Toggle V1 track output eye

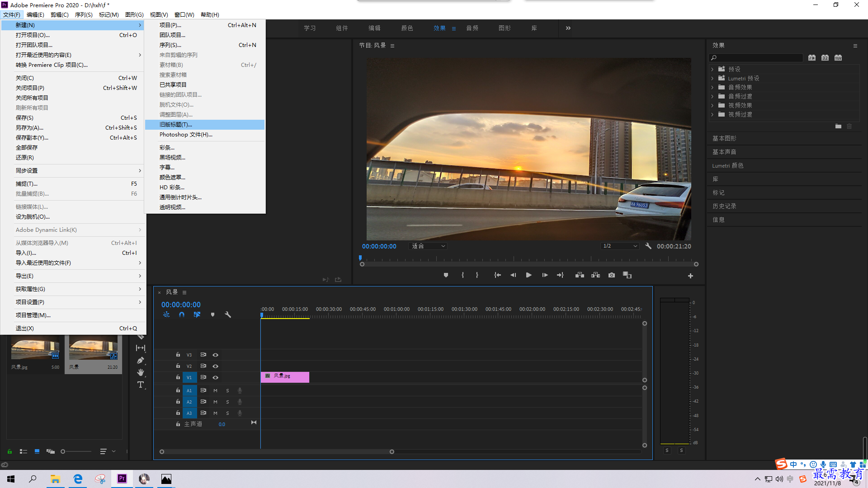(216, 377)
